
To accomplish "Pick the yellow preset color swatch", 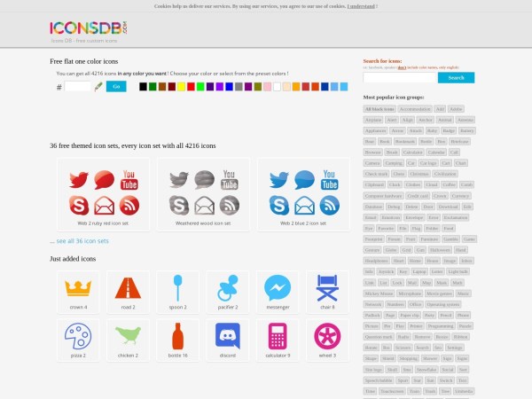I will click(182, 87).
